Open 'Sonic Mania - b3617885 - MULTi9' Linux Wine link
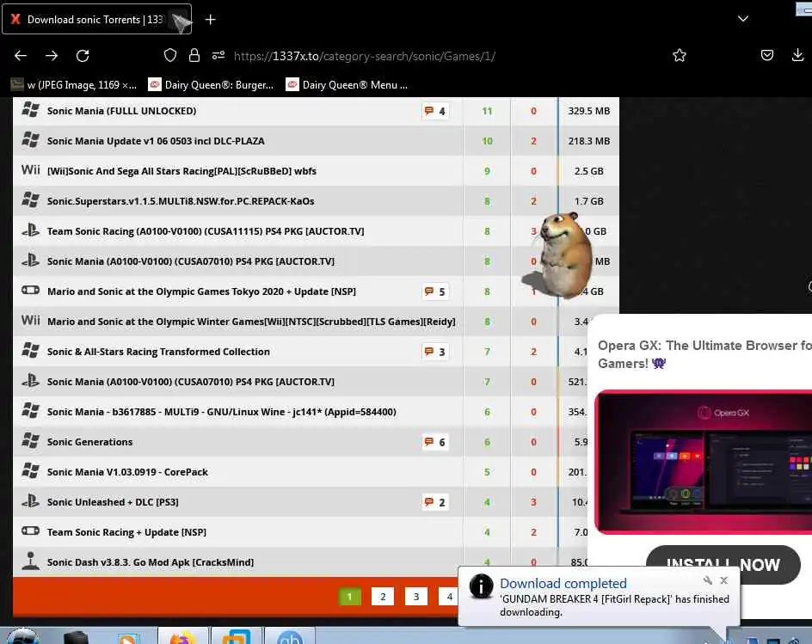 tap(222, 412)
